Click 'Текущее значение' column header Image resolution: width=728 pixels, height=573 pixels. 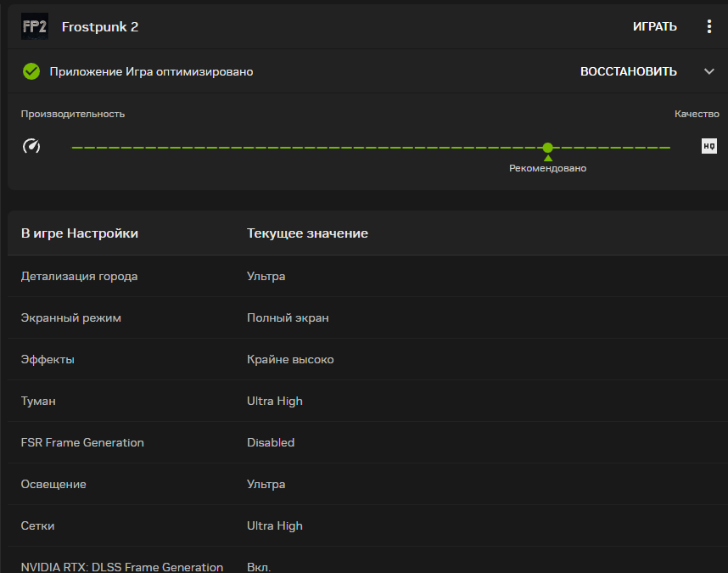click(307, 233)
